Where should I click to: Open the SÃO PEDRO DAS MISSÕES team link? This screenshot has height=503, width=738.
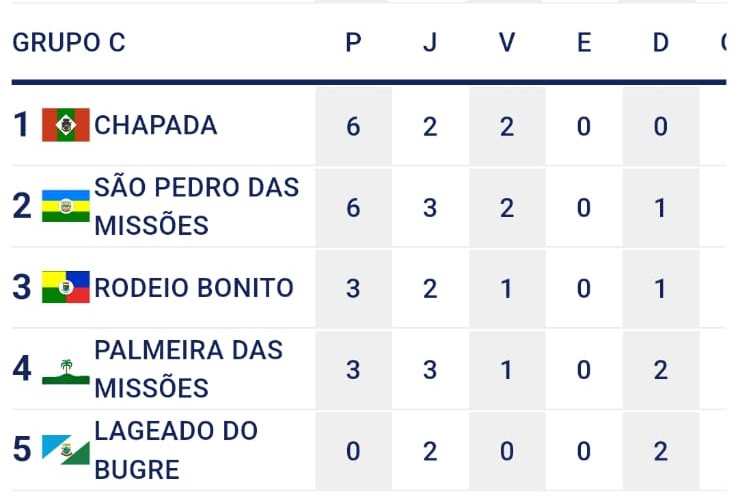(196, 206)
